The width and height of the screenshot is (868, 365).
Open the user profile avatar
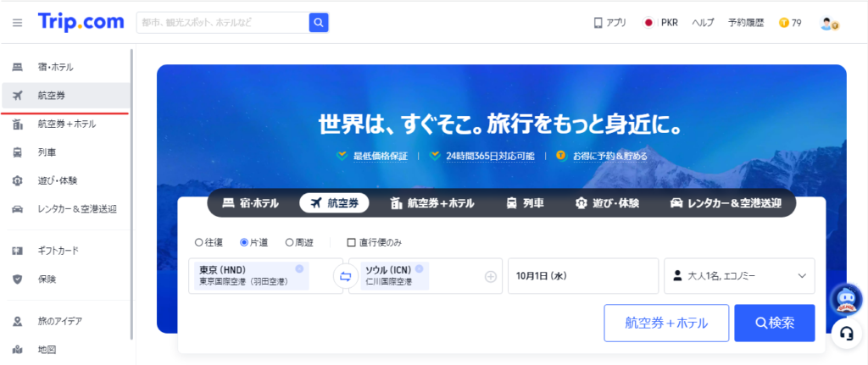pos(828,23)
